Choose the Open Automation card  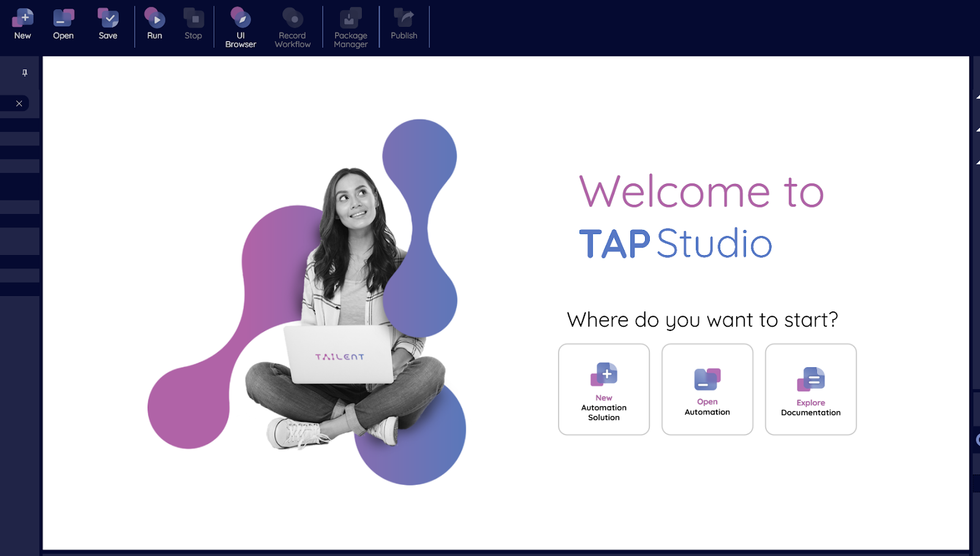pyautogui.click(x=707, y=389)
